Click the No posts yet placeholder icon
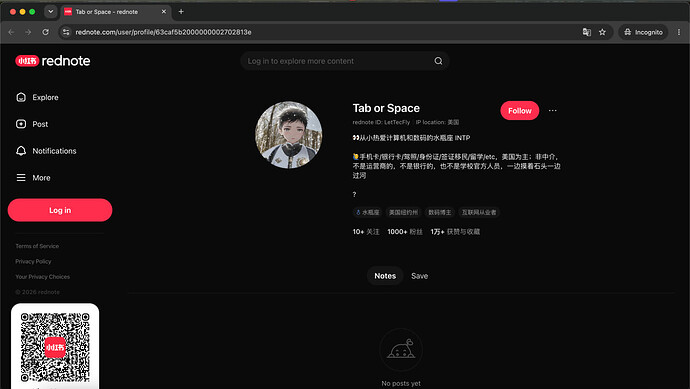 (x=401, y=350)
